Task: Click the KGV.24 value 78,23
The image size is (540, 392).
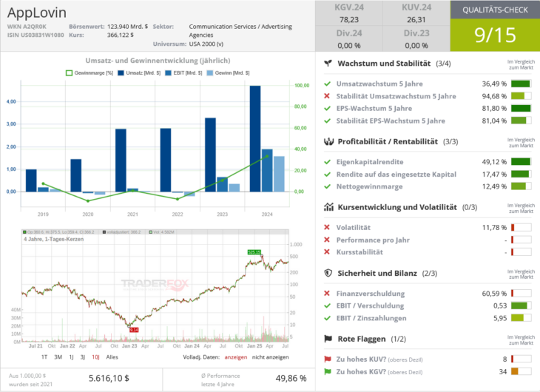Action: coord(349,20)
